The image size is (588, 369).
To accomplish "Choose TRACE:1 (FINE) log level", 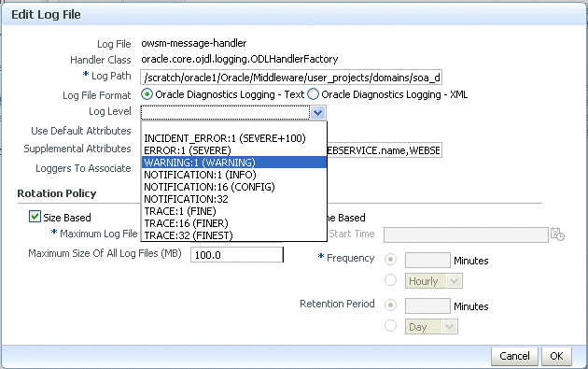I will pyautogui.click(x=234, y=211).
